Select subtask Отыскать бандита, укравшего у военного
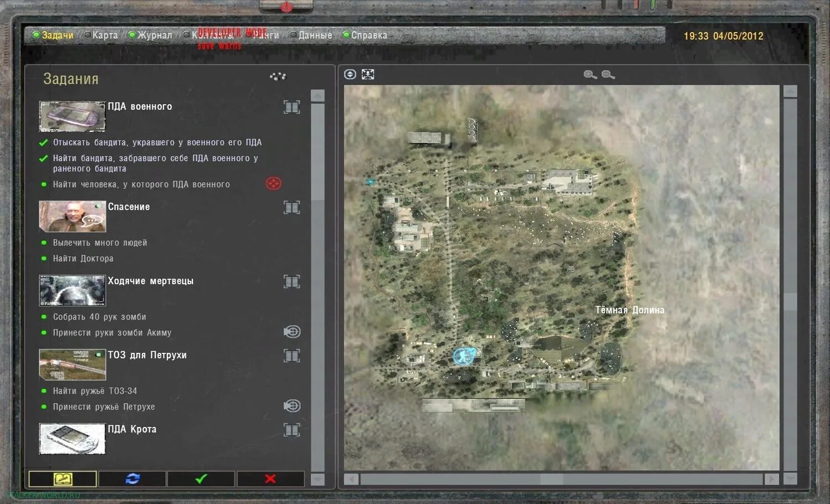 (x=157, y=142)
